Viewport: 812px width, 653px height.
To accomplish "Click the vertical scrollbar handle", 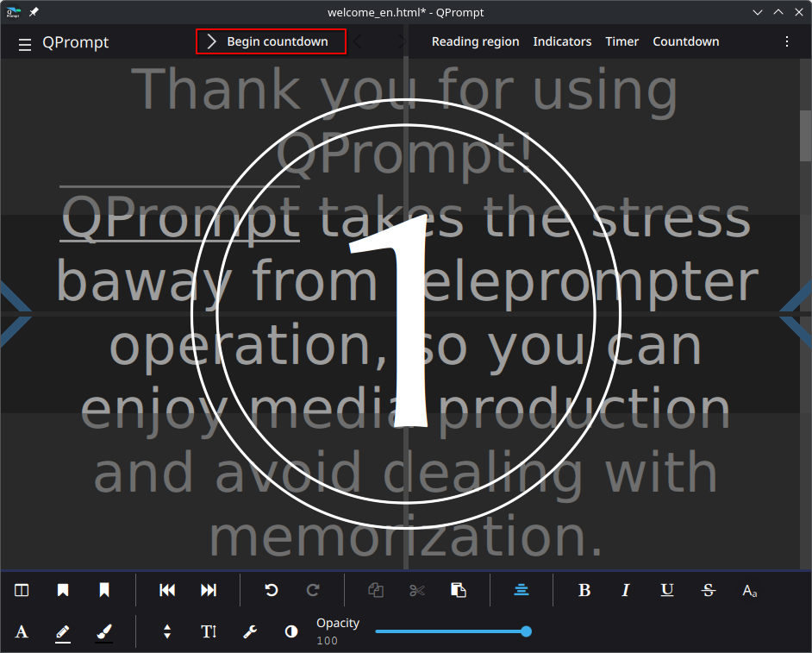I will click(x=805, y=135).
